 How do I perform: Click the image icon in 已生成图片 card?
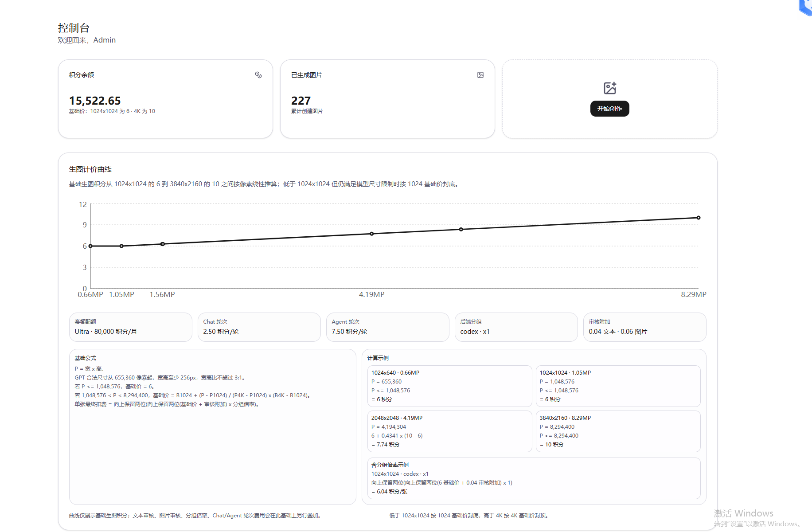[480, 75]
